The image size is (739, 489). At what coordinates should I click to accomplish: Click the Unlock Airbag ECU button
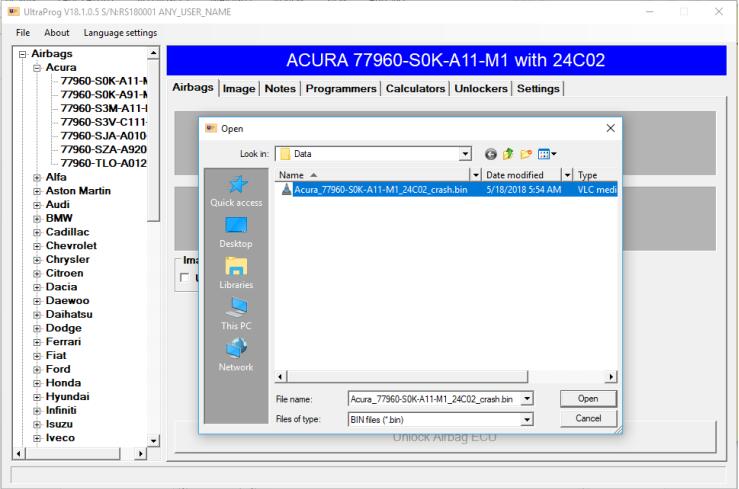(x=444, y=437)
